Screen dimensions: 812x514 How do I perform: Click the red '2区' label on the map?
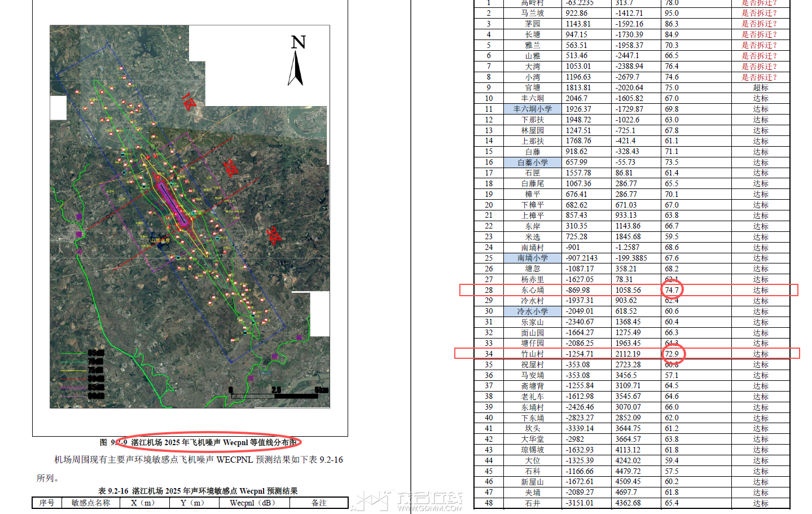pyautogui.click(x=230, y=168)
